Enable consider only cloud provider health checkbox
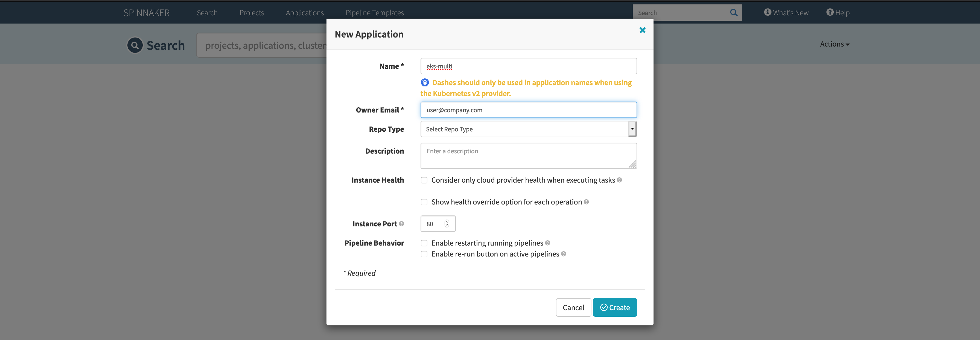980x340 pixels. click(424, 180)
